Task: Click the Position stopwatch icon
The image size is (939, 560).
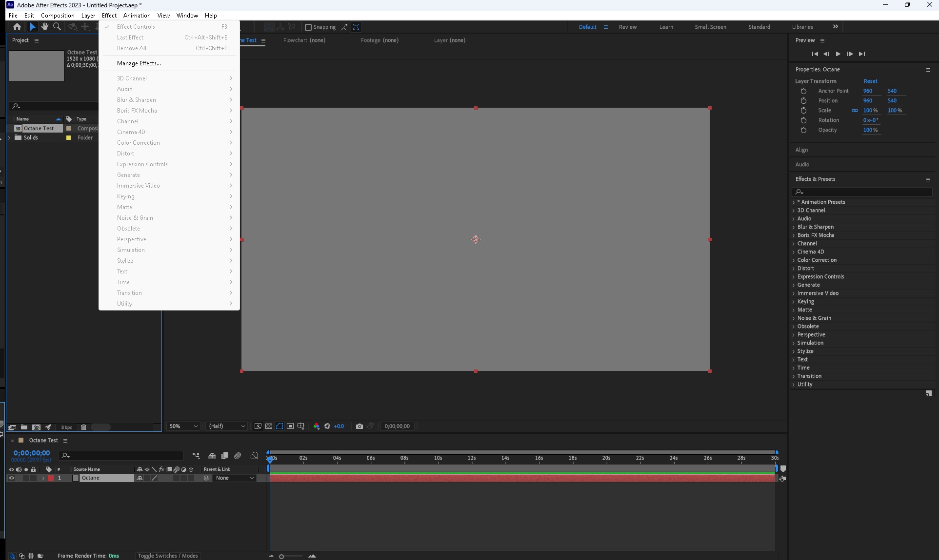Action: click(x=803, y=101)
